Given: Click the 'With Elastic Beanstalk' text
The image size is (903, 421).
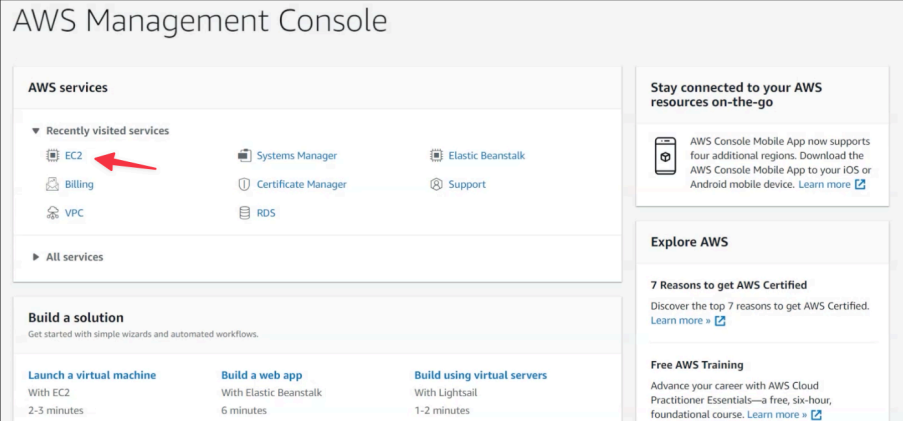Looking at the screenshot, I should (x=271, y=393).
